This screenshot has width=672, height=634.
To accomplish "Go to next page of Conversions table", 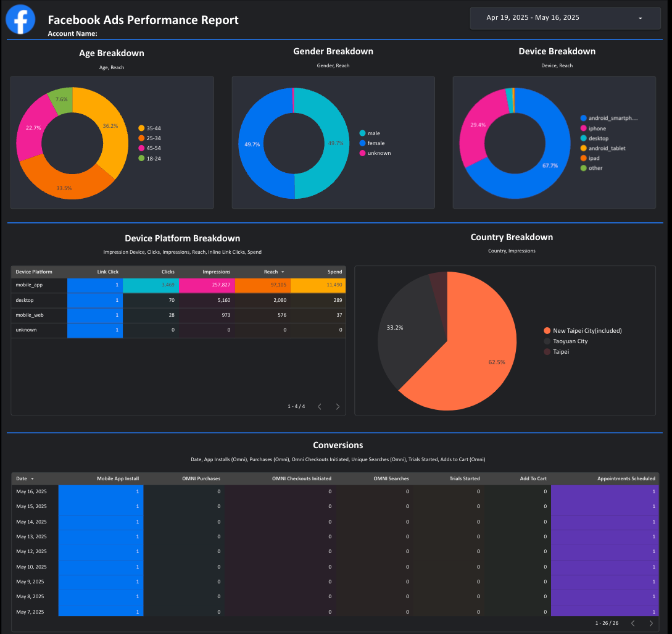I will (x=650, y=623).
